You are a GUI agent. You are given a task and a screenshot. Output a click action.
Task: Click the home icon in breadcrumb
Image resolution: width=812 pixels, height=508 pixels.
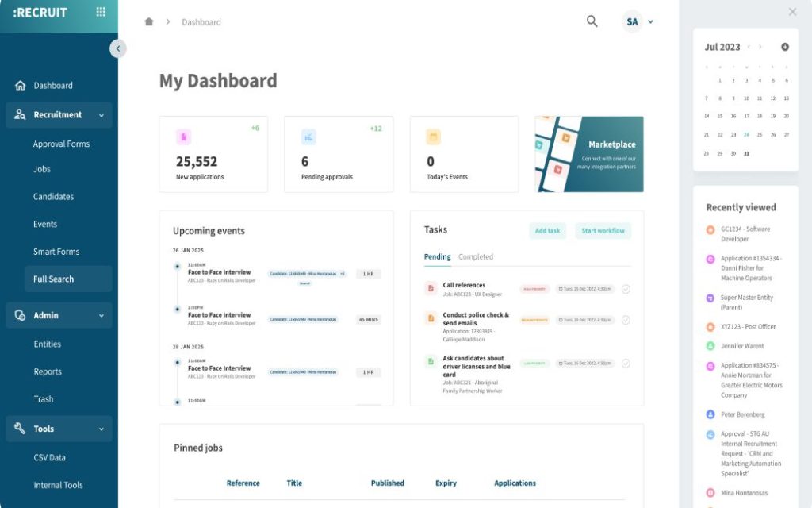point(148,22)
